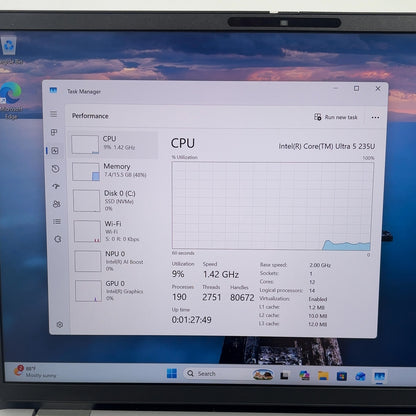
Task: Open the Users page icon
Action: pyautogui.click(x=57, y=204)
